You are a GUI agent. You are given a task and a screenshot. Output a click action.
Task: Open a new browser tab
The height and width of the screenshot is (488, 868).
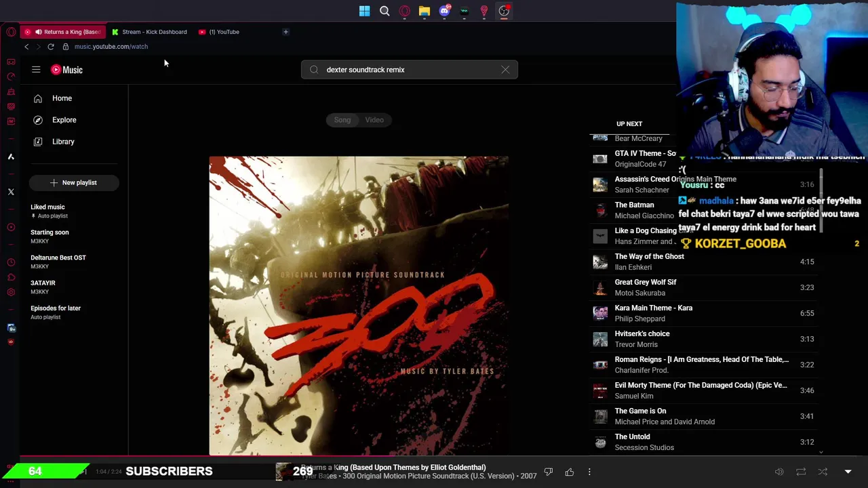pos(285,32)
